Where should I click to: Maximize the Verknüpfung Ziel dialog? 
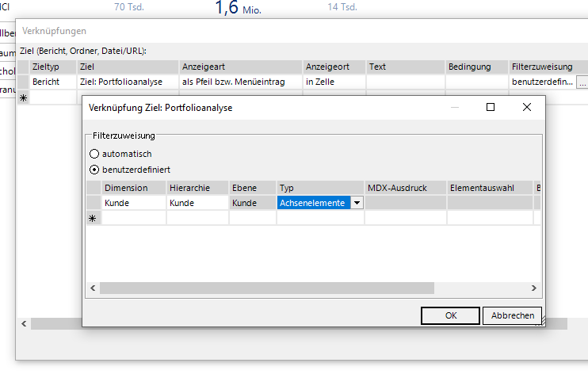(x=491, y=107)
